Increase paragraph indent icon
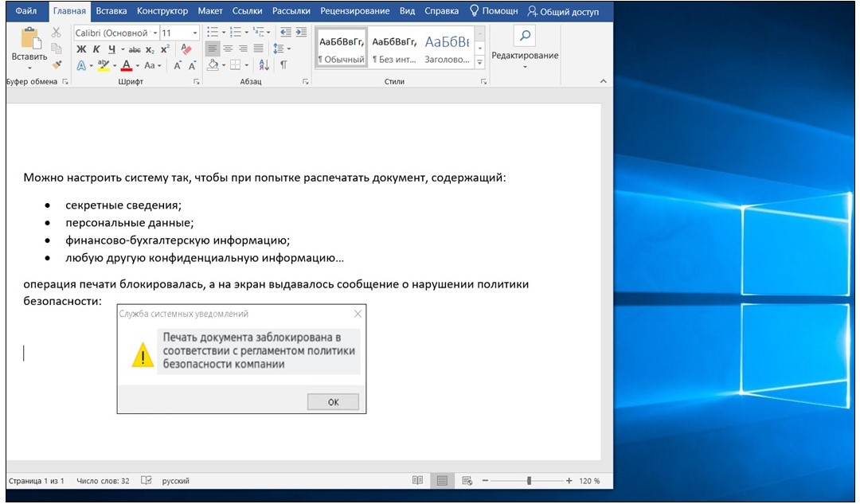This screenshot has height=504, width=860. click(301, 33)
